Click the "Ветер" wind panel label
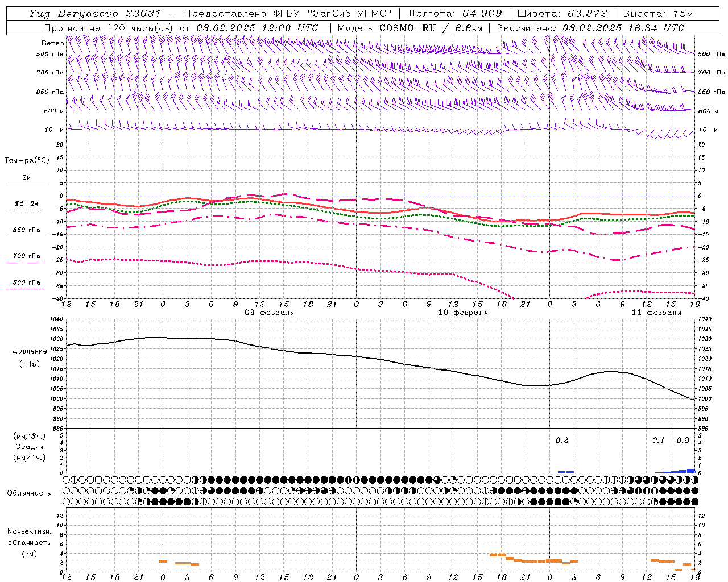 pyautogui.click(x=53, y=43)
